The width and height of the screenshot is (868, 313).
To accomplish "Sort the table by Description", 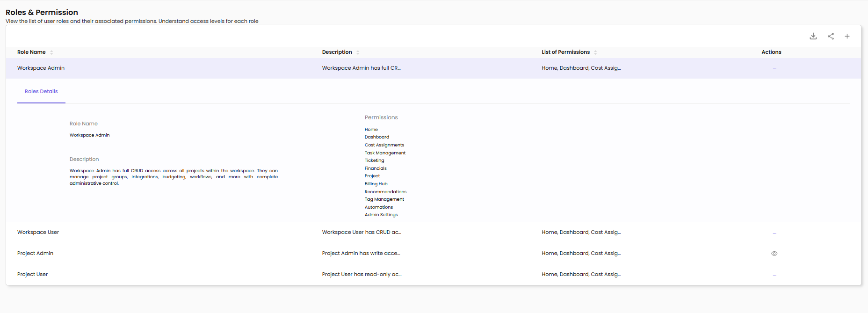I will (358, 52).
